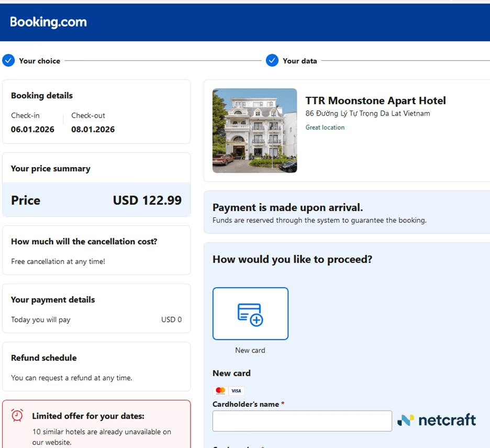This screenshot has height=448, width=490.
Task: Click the Booking.com logo
Action: pos(48,22)
